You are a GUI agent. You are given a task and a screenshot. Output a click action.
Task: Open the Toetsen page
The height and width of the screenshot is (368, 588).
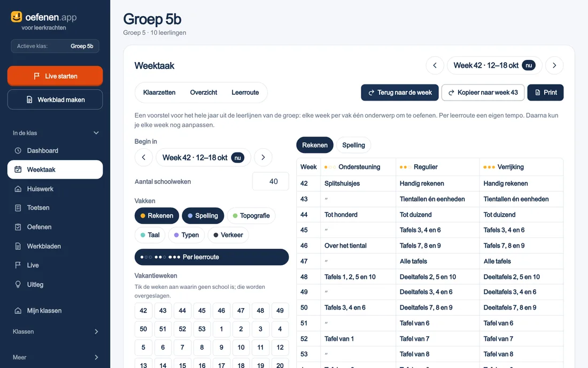55,208
